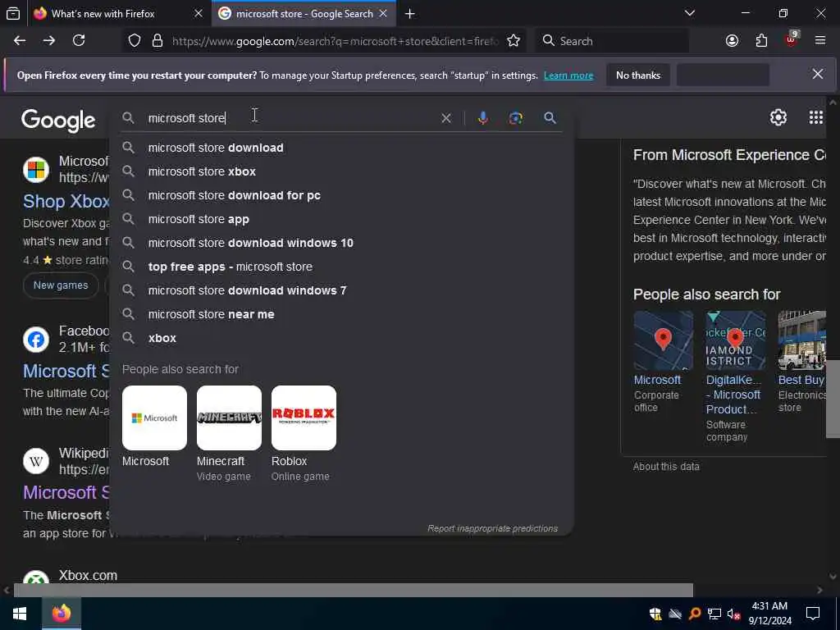
Task: Expand the list all tabs chevron
Action: [x=689, y=13]
